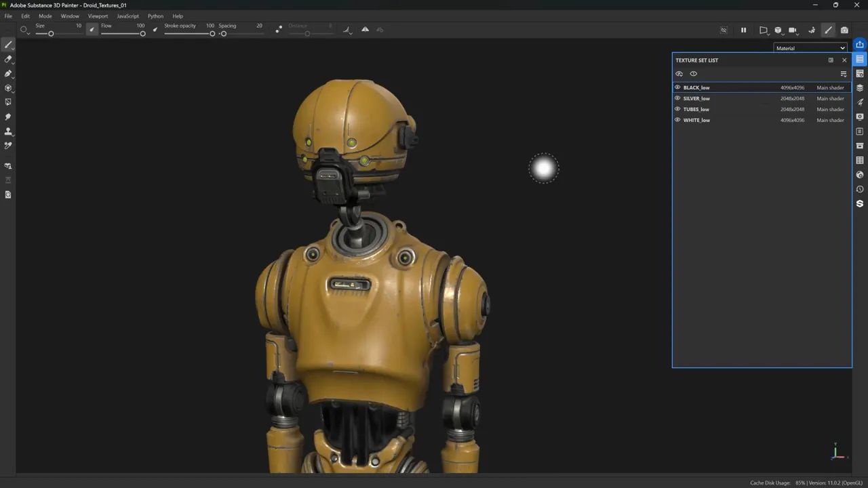Expand the camera settings dropdown in toolbar
Viewport: 868px width, 488px height.
(x=793, y=30)
